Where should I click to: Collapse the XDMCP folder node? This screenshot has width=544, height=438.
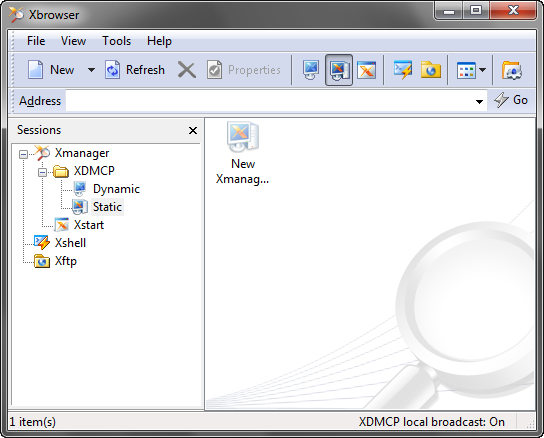42,172
